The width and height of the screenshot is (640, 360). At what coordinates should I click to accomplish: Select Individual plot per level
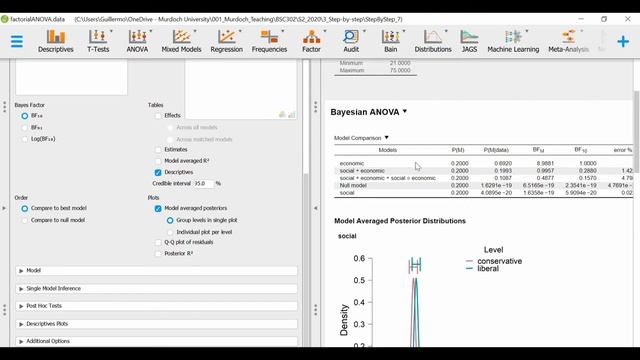tap(170, 232)
